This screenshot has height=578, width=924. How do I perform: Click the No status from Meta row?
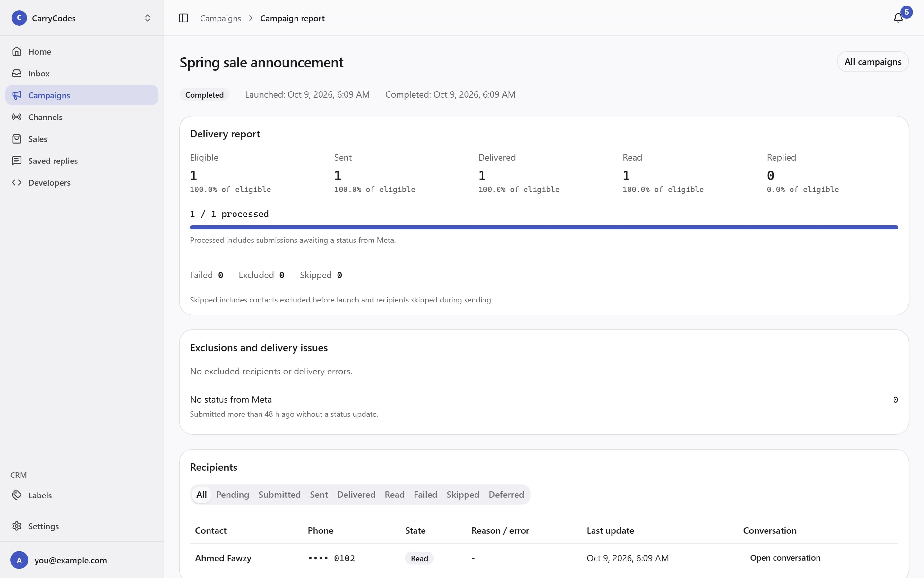coord(544,406)
